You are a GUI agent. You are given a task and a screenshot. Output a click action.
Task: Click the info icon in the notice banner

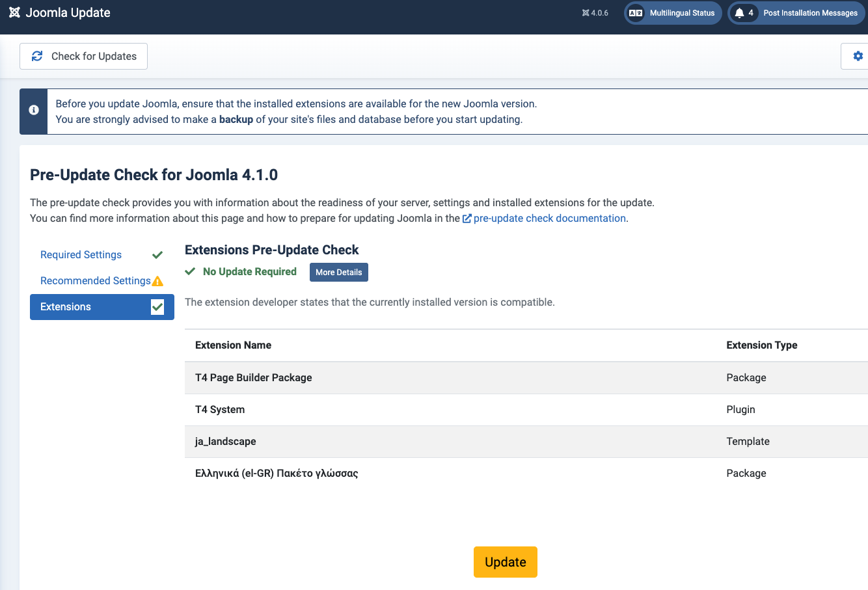[34, 111]
